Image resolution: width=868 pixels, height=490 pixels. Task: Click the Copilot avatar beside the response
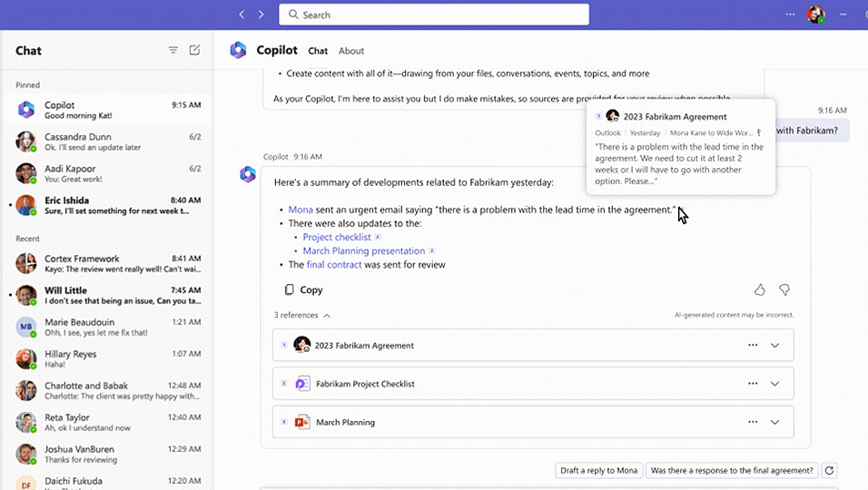point(248,174)
